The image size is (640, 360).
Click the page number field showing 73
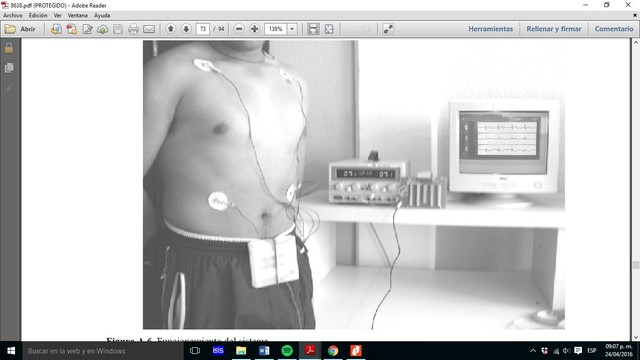coord(203,29)
